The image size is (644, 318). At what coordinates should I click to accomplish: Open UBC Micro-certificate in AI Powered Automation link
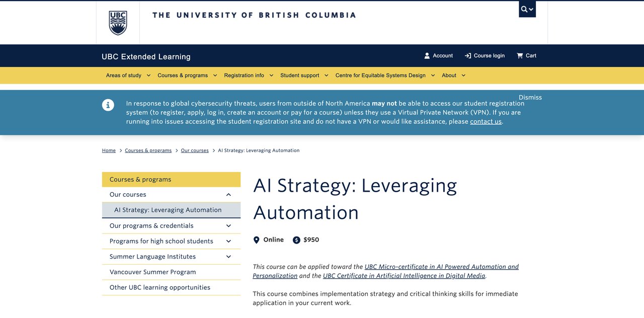tap(442, 267)
